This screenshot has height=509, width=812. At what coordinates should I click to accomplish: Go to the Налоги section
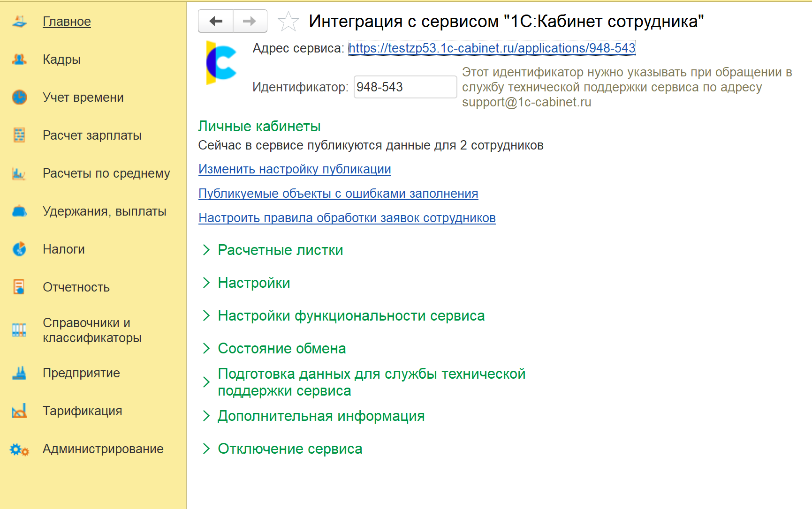pyautogui.click(x=64, y=249)
